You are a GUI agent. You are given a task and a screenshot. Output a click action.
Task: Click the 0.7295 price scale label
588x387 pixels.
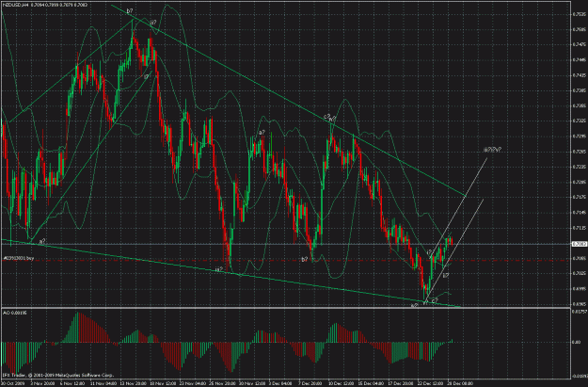coord(579,137)
